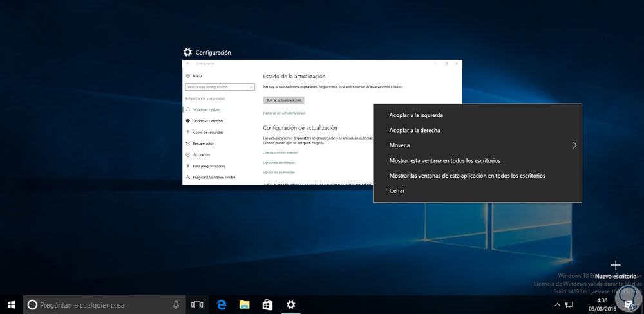Open the taskbar clock and date
The height and width of the screenshot is (314, 644).
point(602,304)
